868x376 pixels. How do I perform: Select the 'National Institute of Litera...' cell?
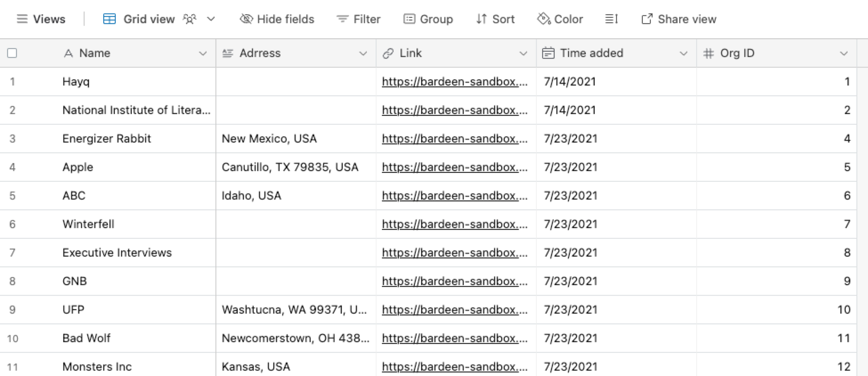136,110
